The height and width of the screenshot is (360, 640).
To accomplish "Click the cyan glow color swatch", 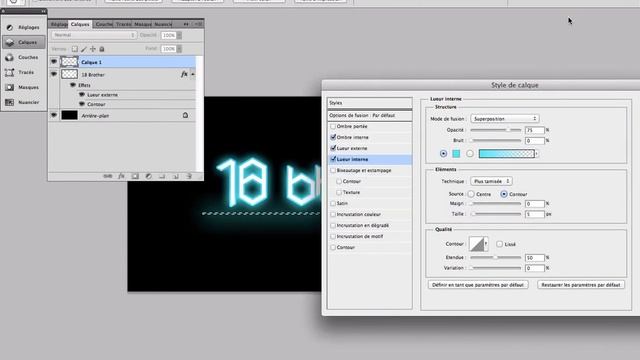I will point(456,154).
